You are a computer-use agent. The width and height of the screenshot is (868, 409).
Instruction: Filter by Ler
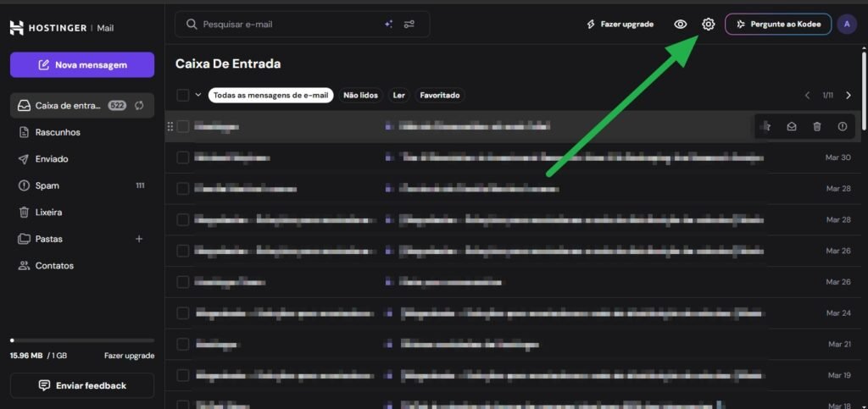(x=398, y=95)
